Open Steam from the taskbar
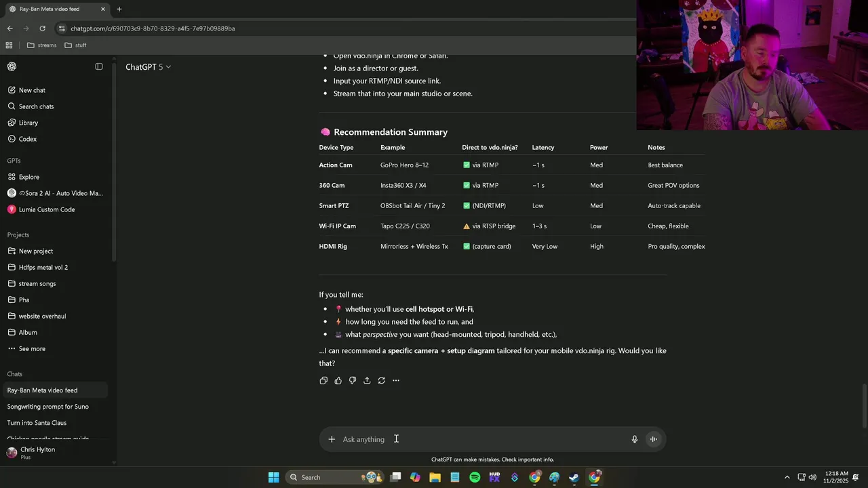Viewport: 868px width, 488px height. 574,477
